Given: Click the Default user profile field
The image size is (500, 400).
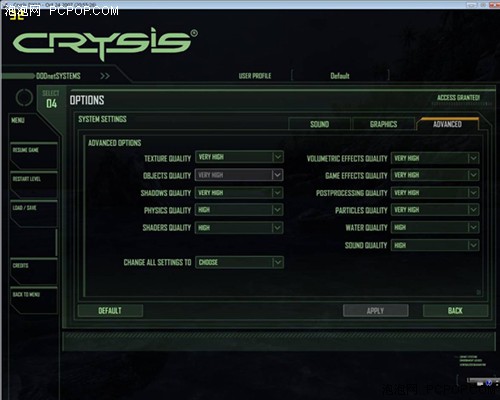Looking at the screenshot, I should tap(340, 76).
